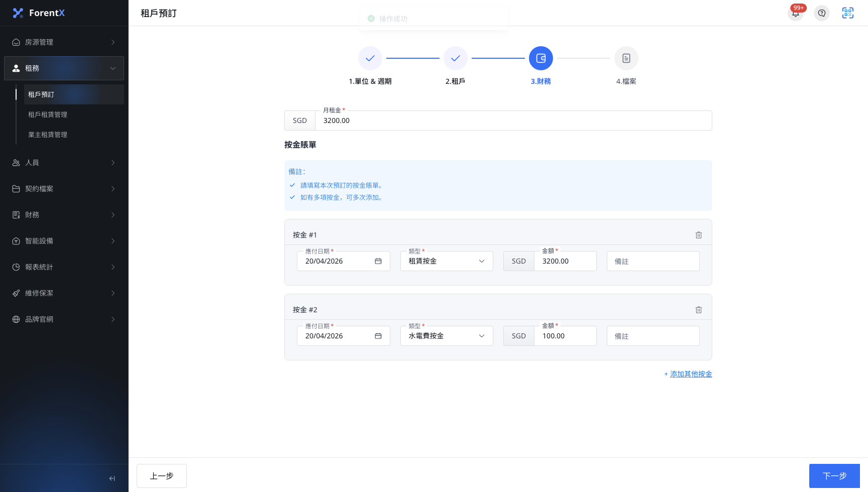Screen dimensions: 868x492
Task: Click the ForentX logo icon
Action: pos(18,13)
